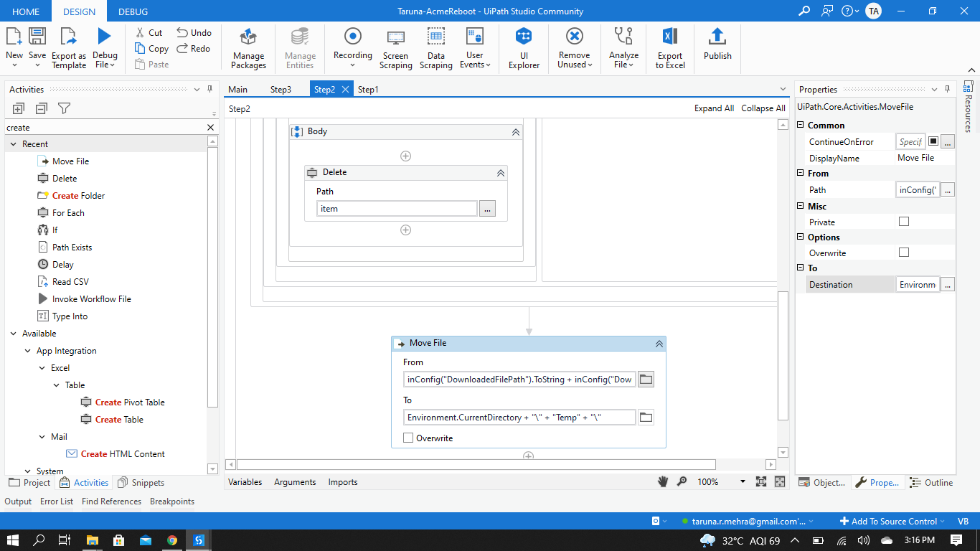Open the Imports panel
The image size is (980, 551).
pyautogui.click(x=343, y=482)
